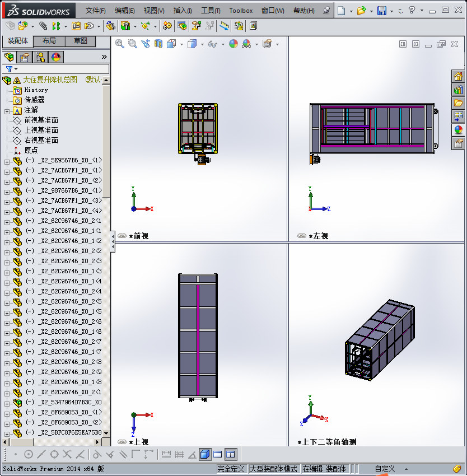This screenshot has width=467, height=476.
Task: Expand the 注解 folder in the tree
Action: [x=7, y=110]
